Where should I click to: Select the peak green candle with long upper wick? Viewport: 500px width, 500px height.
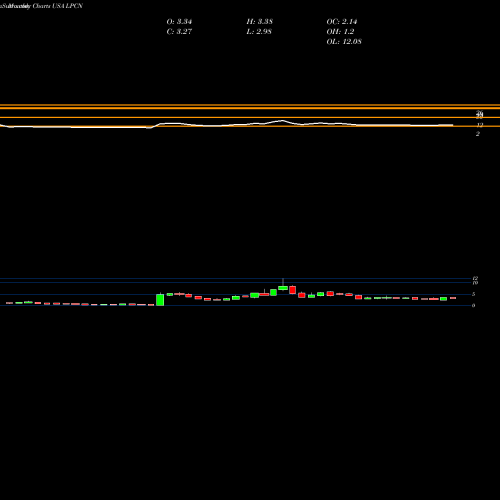click(283, 287)
